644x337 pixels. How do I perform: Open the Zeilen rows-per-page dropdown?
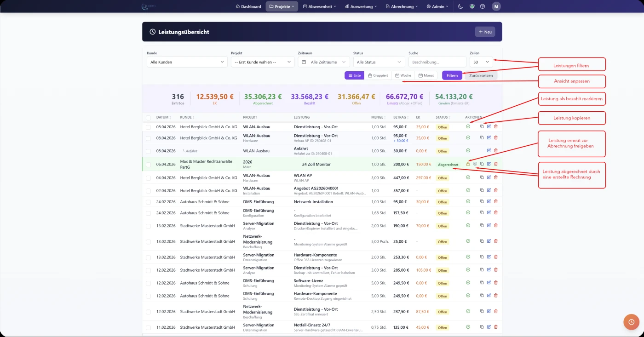click(x=481, y=62)
